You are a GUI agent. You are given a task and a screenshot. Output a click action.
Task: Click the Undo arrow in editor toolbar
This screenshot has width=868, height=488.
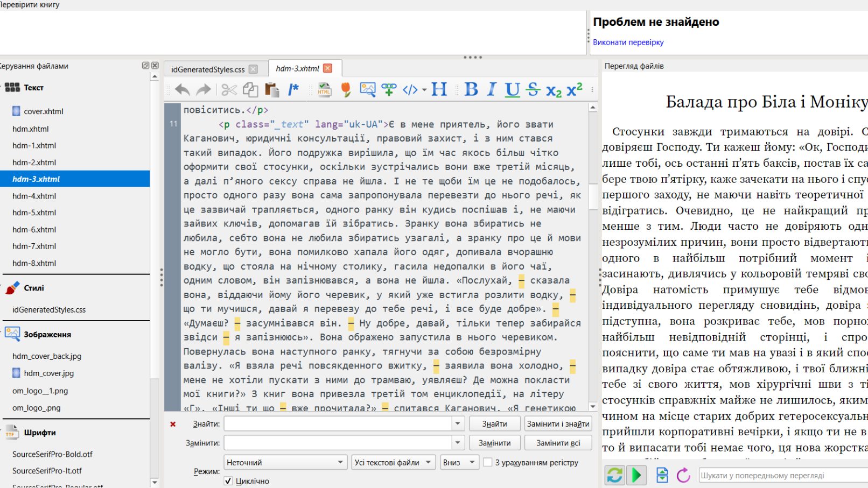tap(182, 90)
